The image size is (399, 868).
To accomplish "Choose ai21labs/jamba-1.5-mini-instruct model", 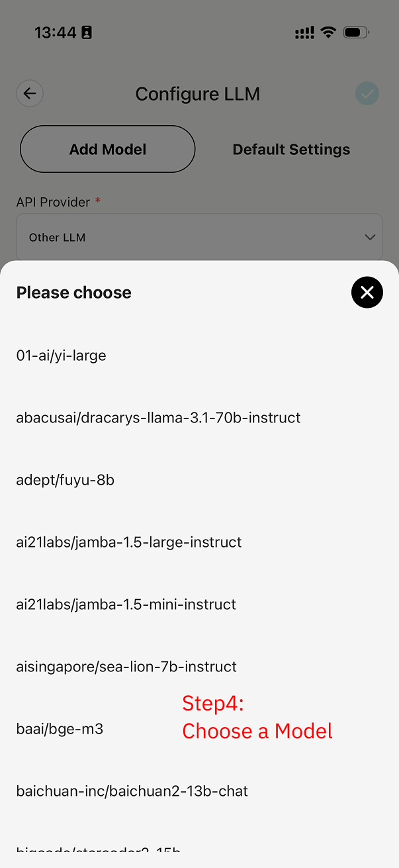I will 126,604.
